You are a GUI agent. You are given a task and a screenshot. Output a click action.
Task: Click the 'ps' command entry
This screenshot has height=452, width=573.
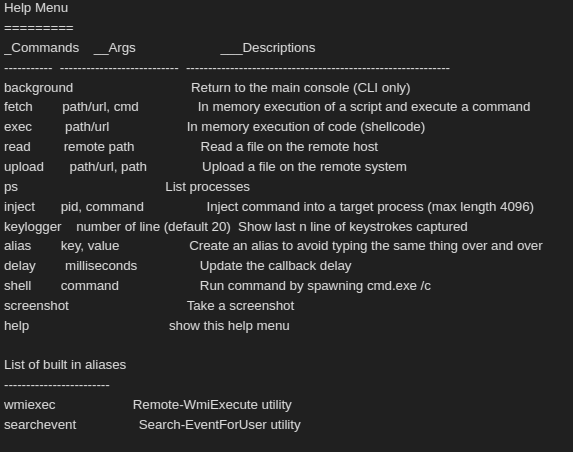click(x=11, y=187)
